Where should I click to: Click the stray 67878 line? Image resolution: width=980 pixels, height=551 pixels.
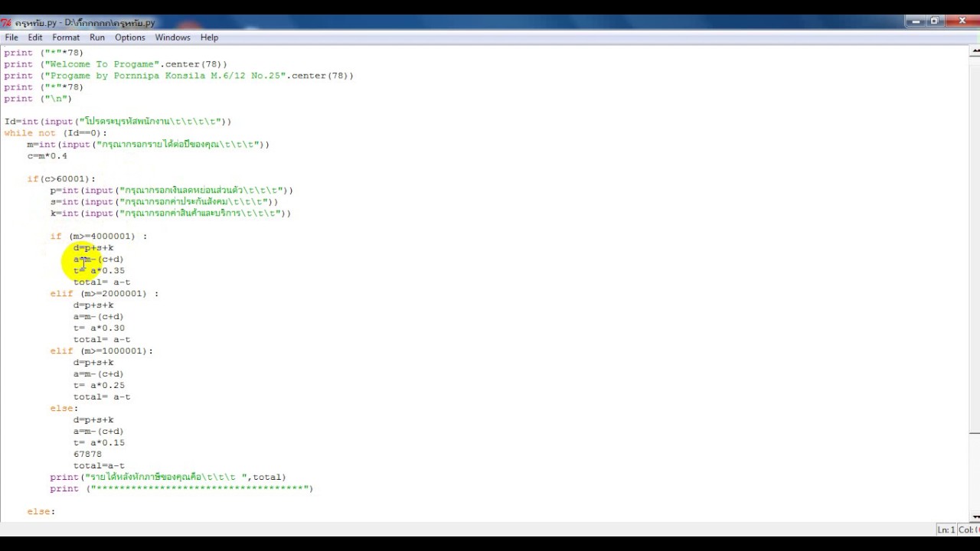coord(87,455)
